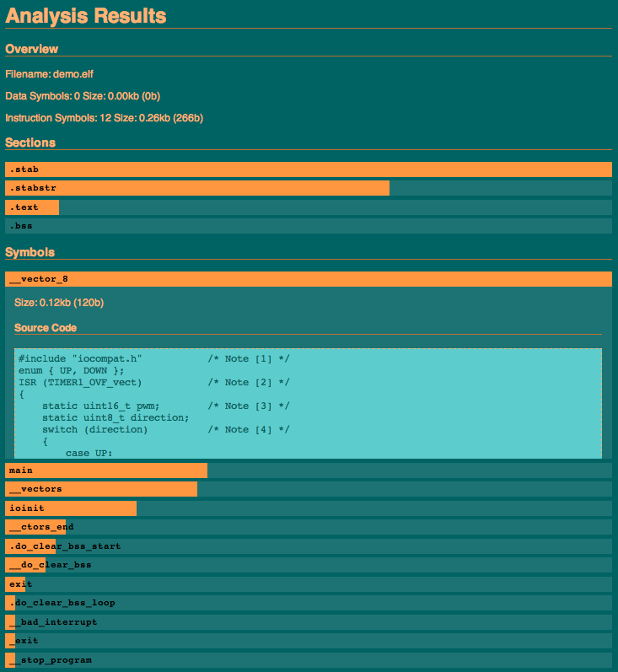Expand the .stabstr section row
The height and width of the screenshot is (672, 618).
(309, 188)
